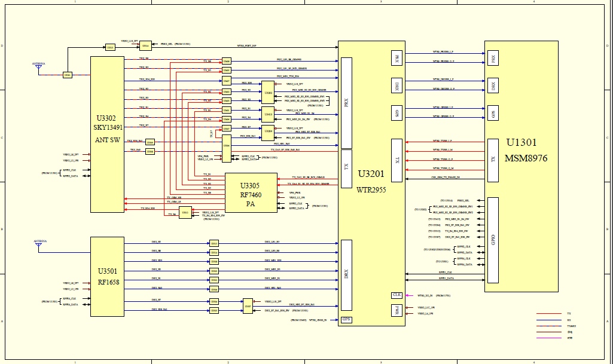Viewport: 613px width, 364px height.
Task: Select the U3305 RF7460 PA block
Action: coord(251,193)
